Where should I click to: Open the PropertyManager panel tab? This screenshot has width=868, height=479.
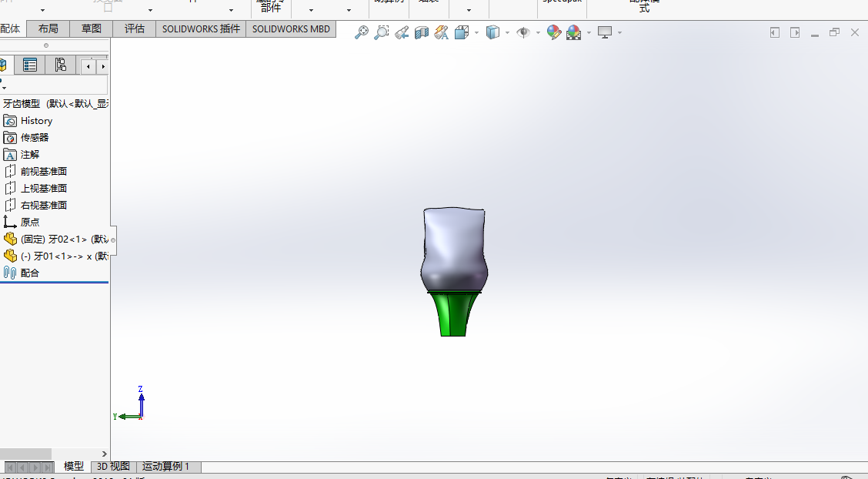[x=30, y=65]
